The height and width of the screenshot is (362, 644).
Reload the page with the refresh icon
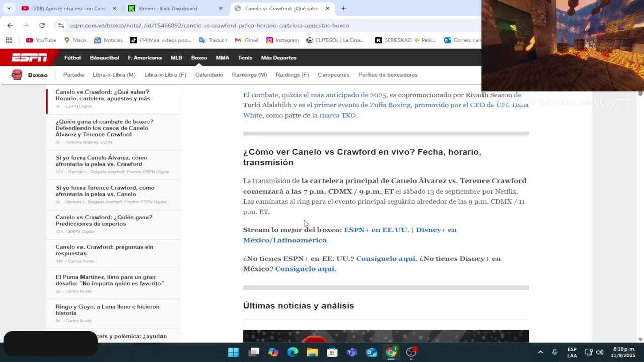[42, 25]
